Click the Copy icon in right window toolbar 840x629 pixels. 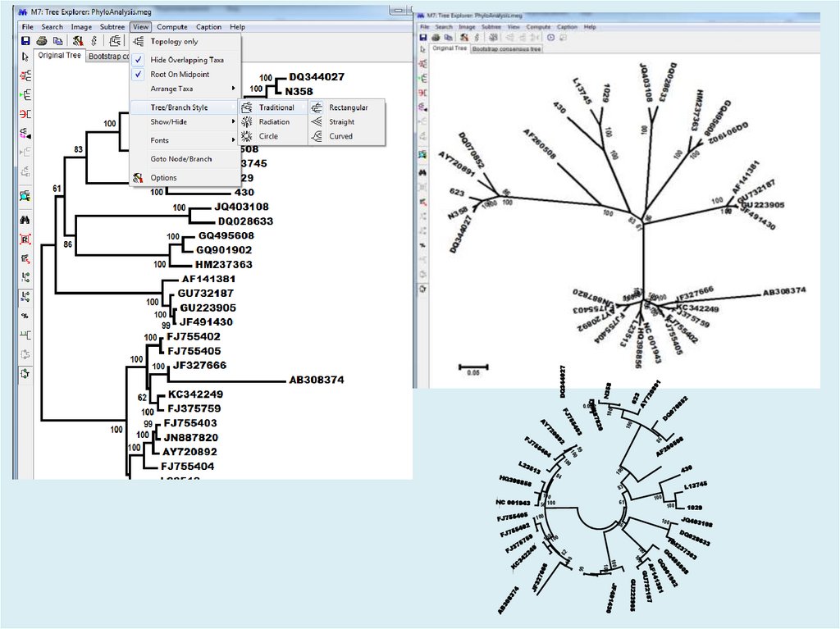coord(450,38)
